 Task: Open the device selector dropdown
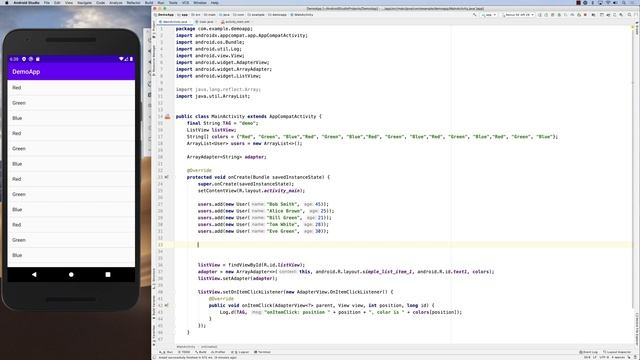(518, 15)
